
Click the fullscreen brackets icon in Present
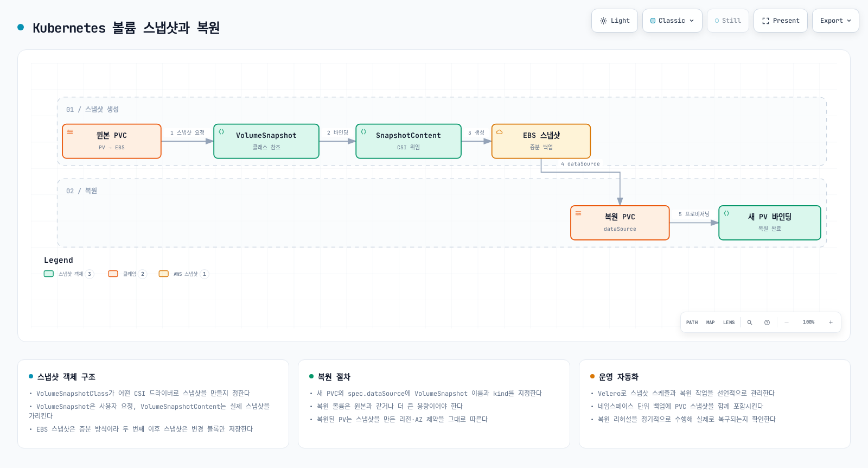coord(765,21)
